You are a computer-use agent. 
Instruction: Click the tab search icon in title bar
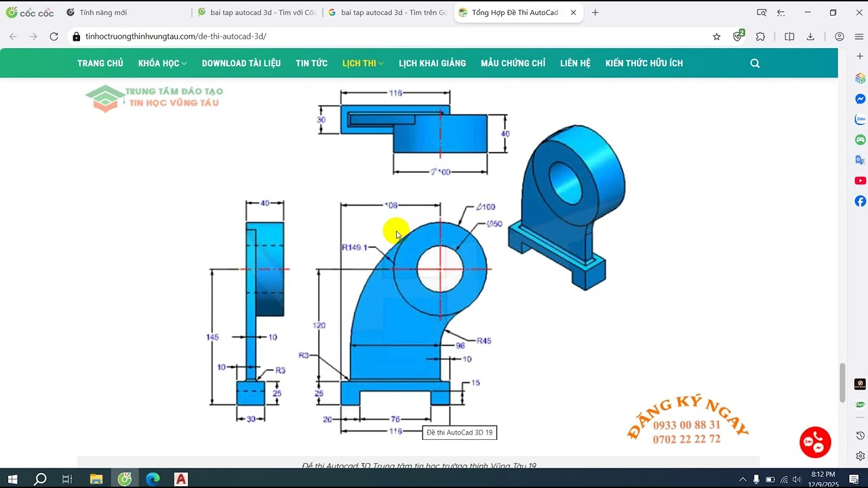[762, 12]
